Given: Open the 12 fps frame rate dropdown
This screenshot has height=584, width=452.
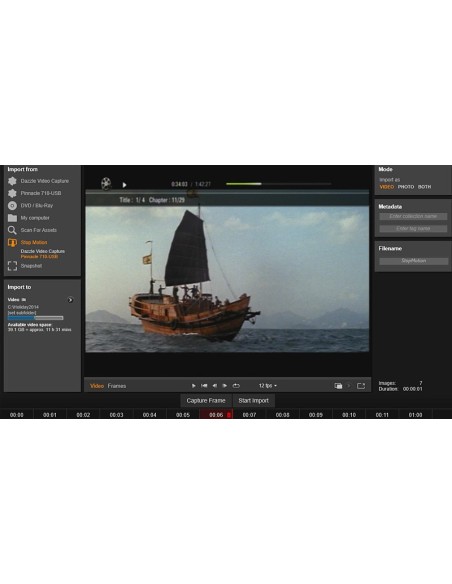Looking at the screenshot, I should pyautogui.click(x=268, y=386).
